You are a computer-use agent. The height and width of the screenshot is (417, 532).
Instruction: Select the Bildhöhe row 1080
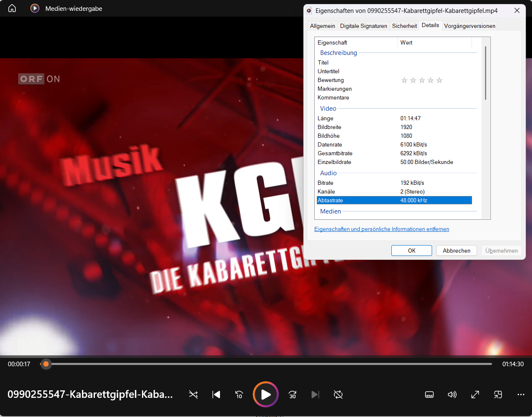tap(394, 136)
